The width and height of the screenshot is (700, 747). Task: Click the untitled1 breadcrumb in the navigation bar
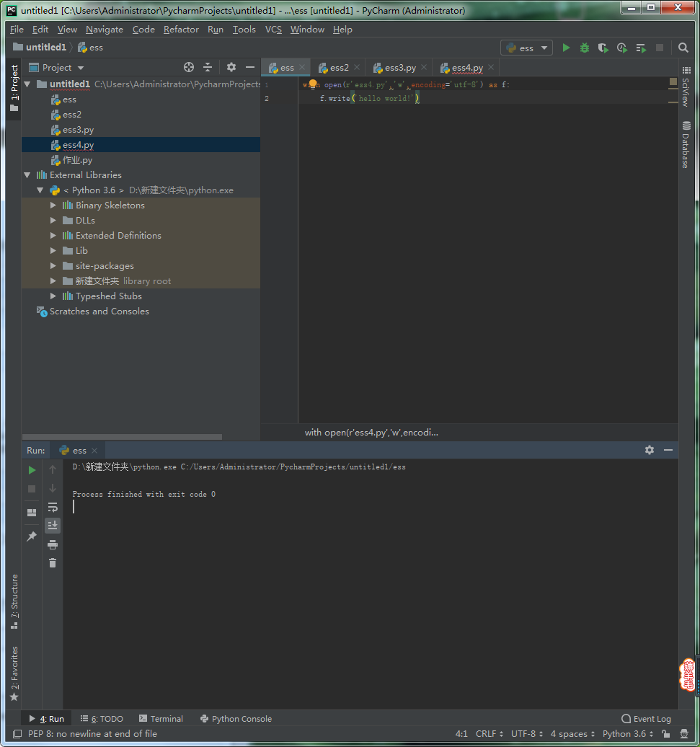(40, 47)
